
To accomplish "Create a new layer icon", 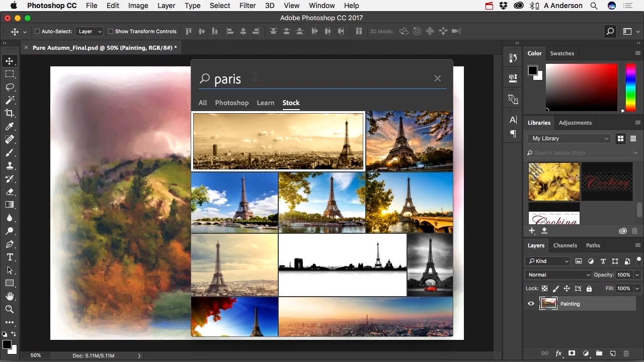I will [x=613, y=353].
